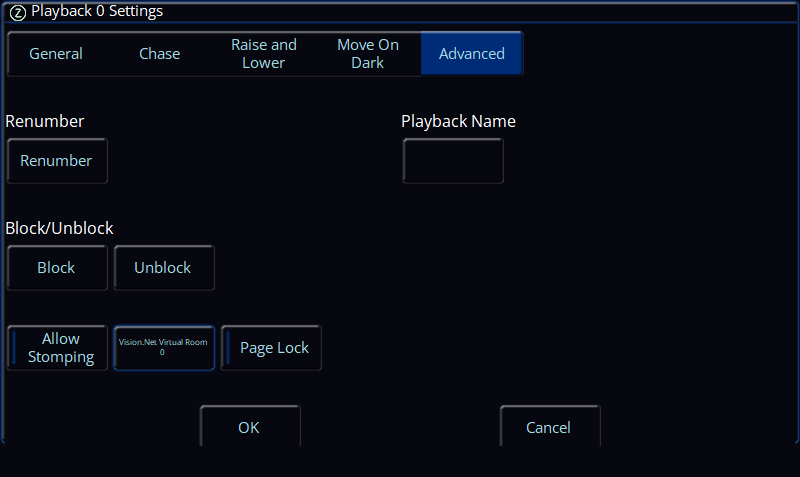Click the Unblock button
Viewport: 800px width, 477px height.
pos(164,268)
